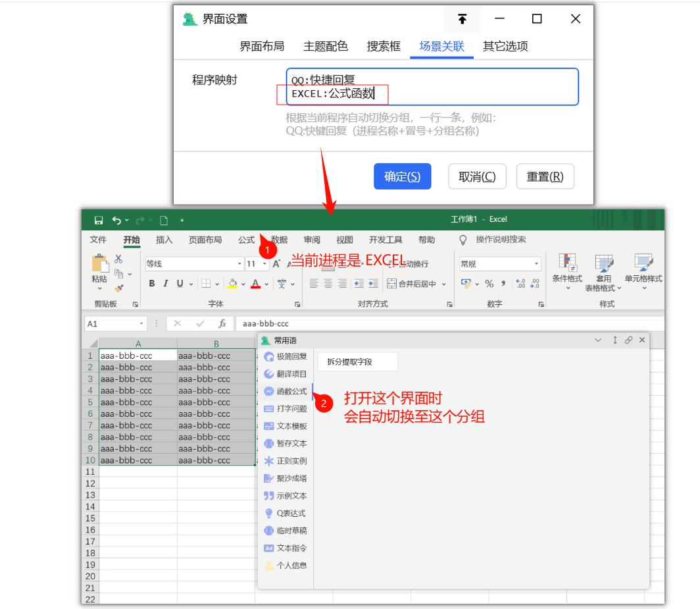Toggle bold formatting
The height and width of the screenshot is (609, 700).
(152, 283)
